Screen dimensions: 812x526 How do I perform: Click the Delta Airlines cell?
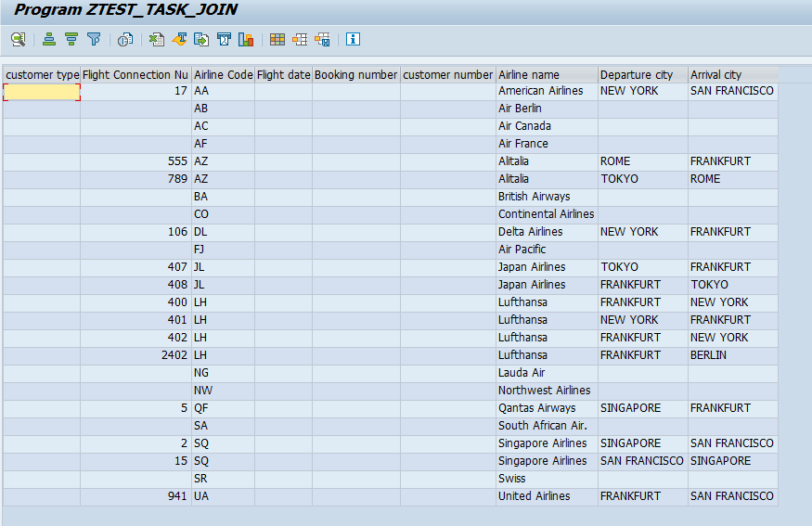547,232
